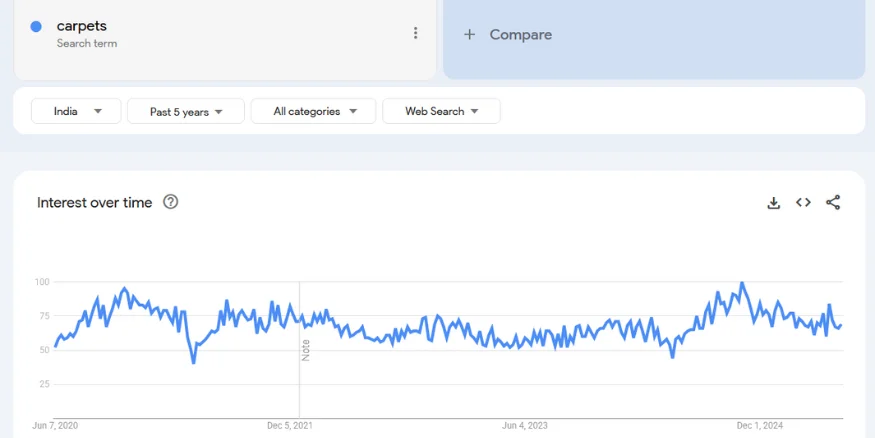Click the highest peak of the trend line
This screenshot has height=438, width=875.
pyautogui.click(x=742, y=284)
